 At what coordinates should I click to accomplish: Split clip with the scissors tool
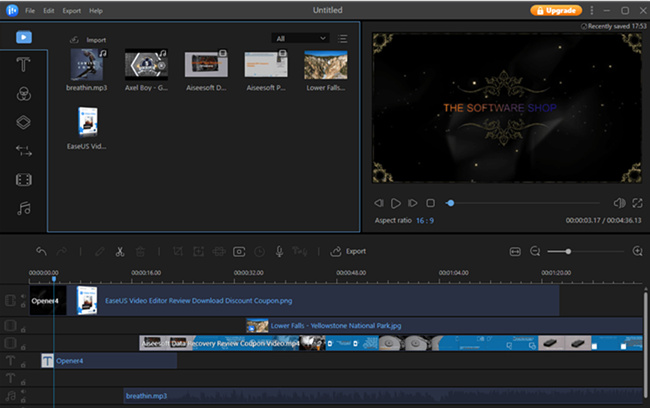pos(120,251)
